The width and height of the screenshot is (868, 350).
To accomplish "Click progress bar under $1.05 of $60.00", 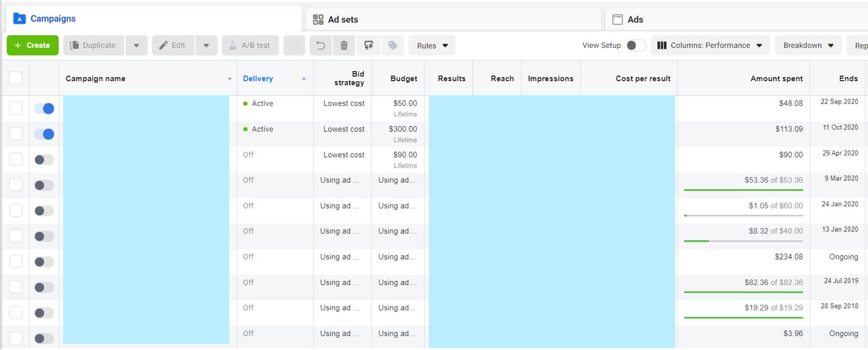I will 743,215.
